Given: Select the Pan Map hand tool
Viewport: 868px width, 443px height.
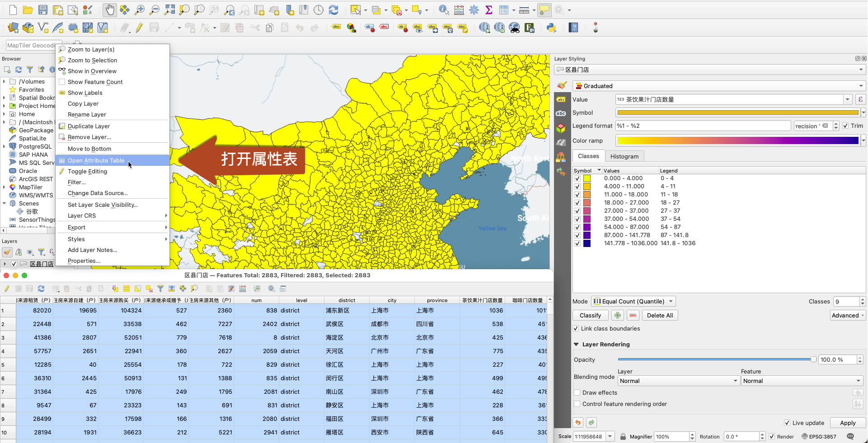Looking at the screenshot, I should (110, 10).
